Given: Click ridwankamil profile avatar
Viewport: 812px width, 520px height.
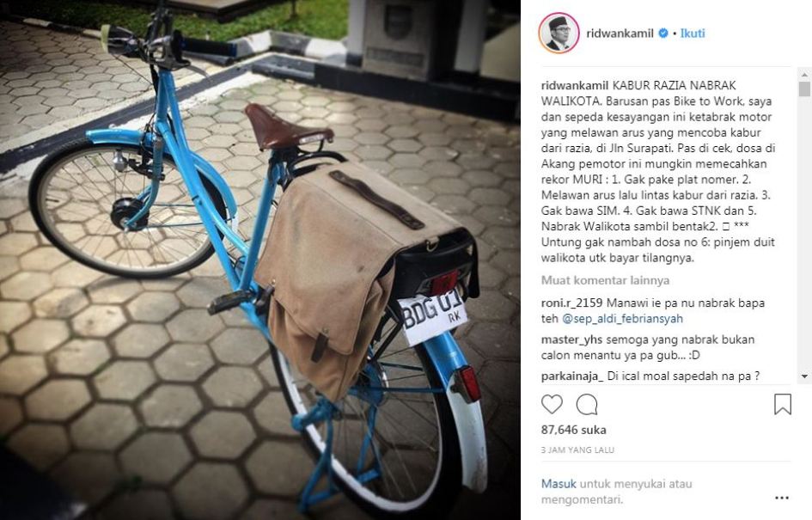Looking at the screenshot, I should (x=559, y=34).
